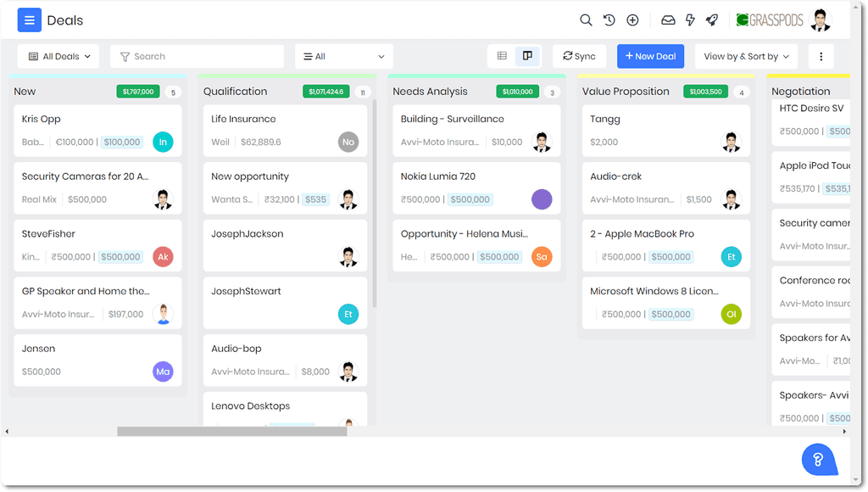Open the All Deals dropdown

58,56
